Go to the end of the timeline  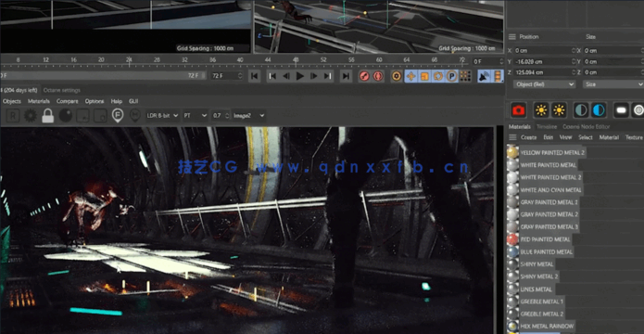click(347, 76)
